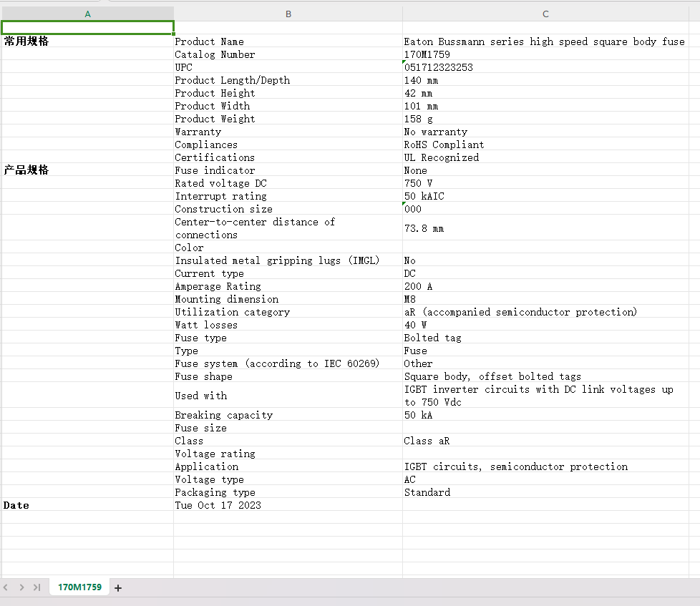Select the Interrupt rating cell
Viewport: 700px width, 606px height.
288,196
